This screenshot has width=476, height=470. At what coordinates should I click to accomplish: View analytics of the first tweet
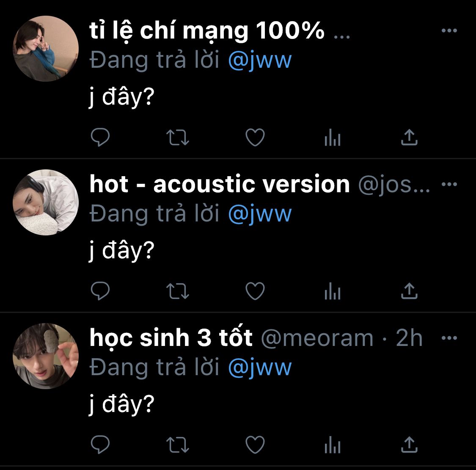[333, 137]
